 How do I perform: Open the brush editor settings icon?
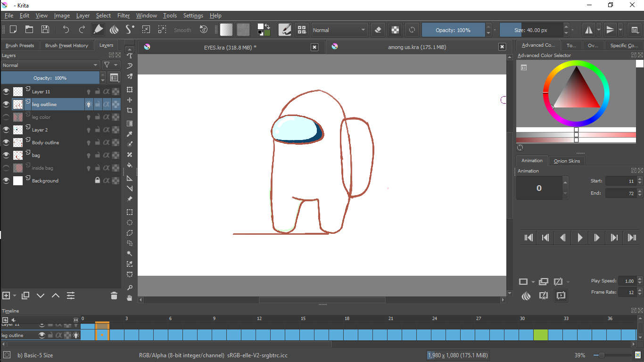(x=285, y=30)
